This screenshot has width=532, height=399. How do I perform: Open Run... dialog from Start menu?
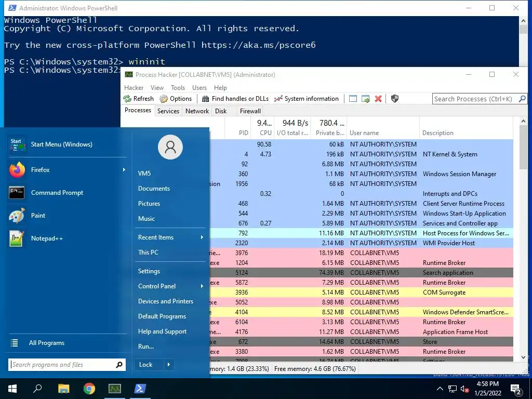146,347
